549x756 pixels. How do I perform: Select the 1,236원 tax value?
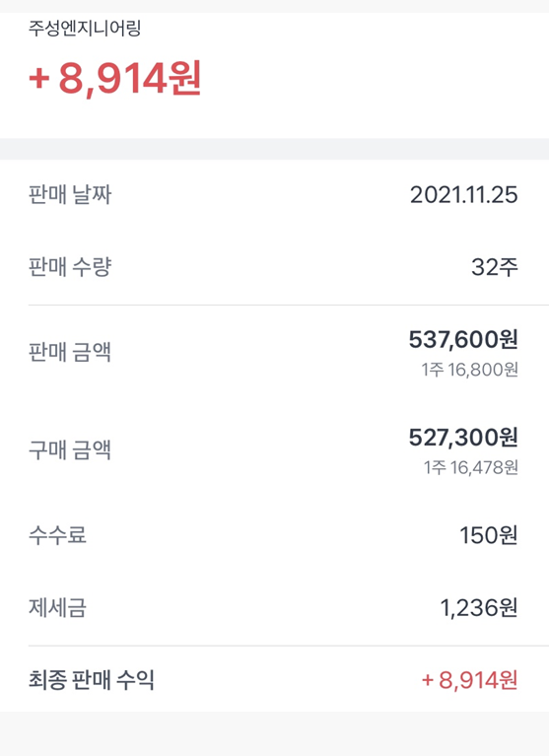coord(479,608)
